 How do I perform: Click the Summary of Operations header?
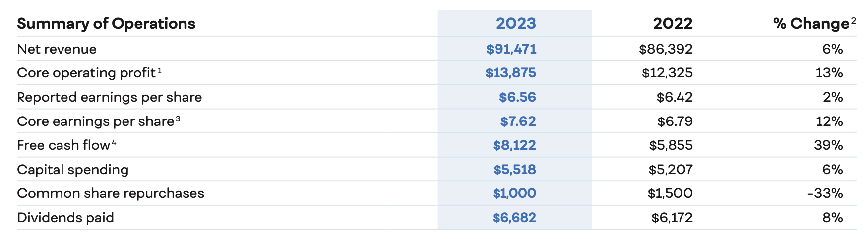coord(106,24)
